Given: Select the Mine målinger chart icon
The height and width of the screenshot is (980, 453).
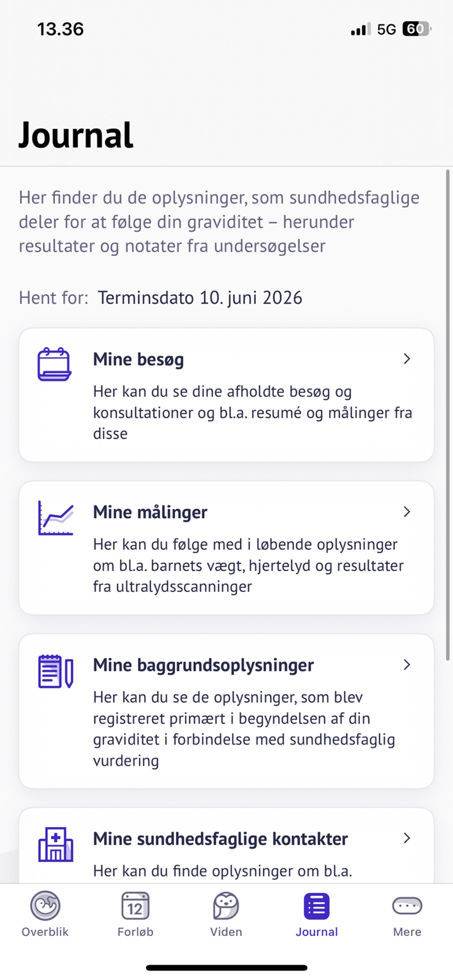Looking at the screenshot, I should pyautogui.click(x=56, y=516).
